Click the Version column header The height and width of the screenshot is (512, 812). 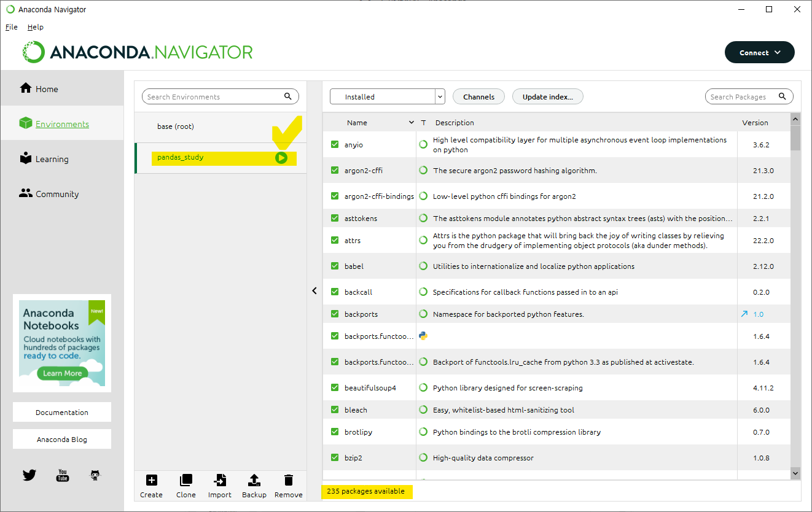pos(755,122)
